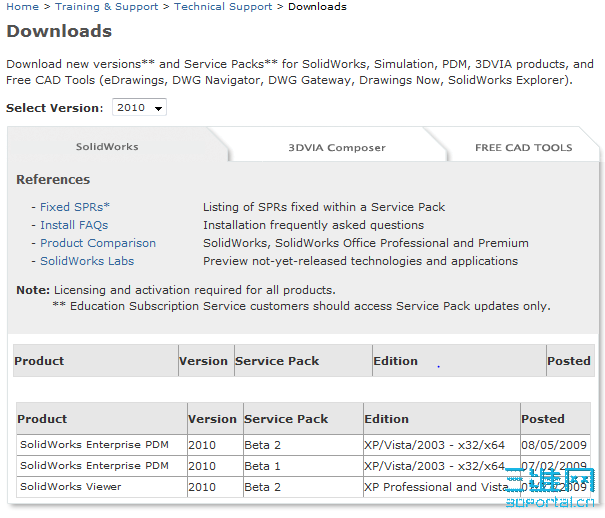Click the Install FAQs link
605x518 pixels.
(x=74, y=225)
